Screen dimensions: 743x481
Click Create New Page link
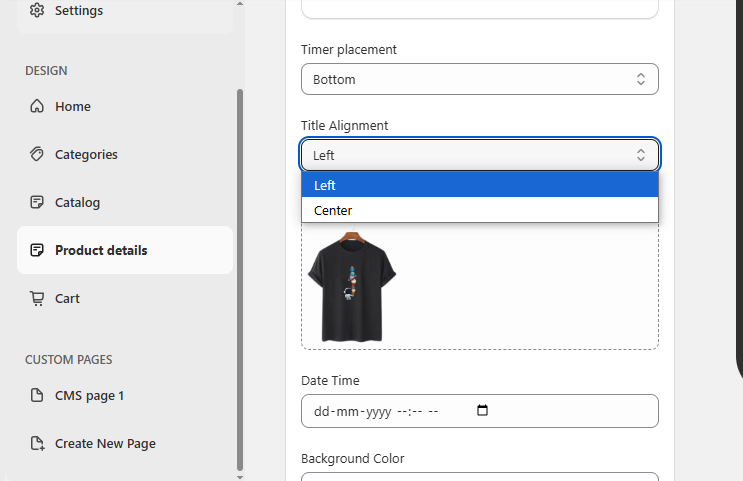[x=125, y=444]
